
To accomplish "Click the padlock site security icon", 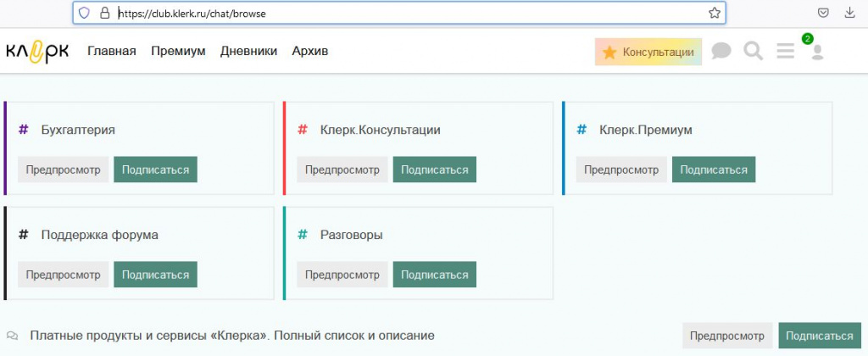I will (104, 14).
